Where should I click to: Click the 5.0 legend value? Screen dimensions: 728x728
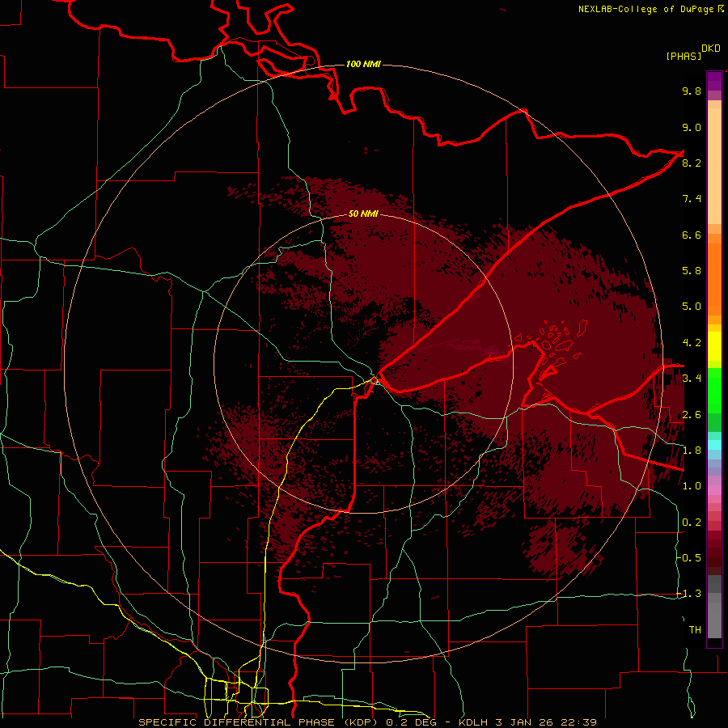tap(692, 307)
